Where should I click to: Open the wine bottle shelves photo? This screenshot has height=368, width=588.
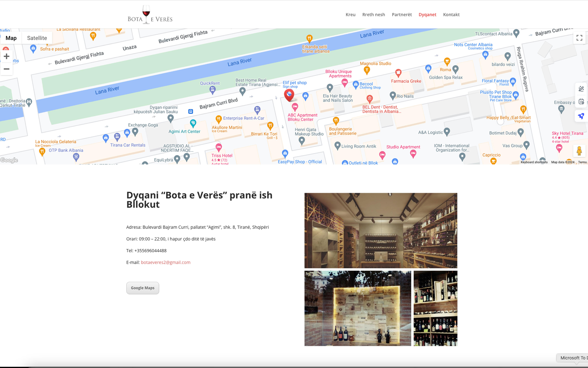435,308
